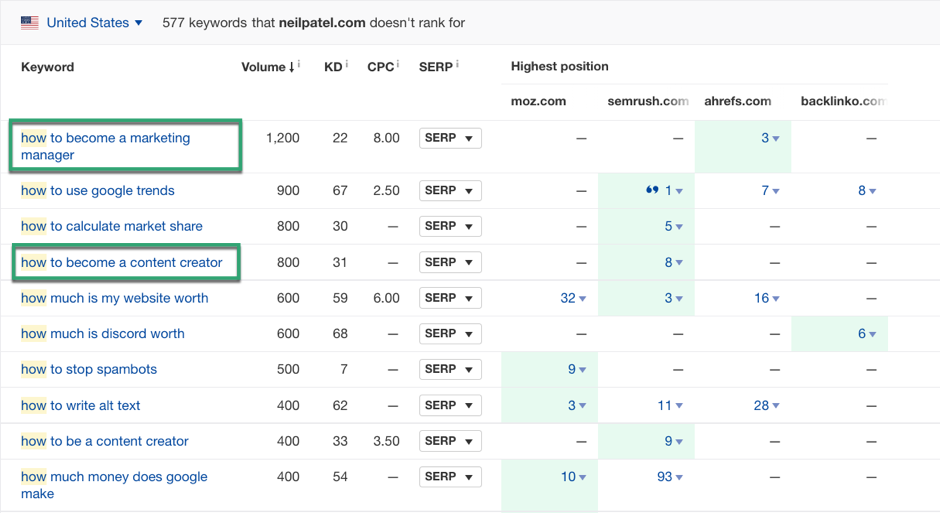Viewport: 940px width, 513px height.
Task: Expand SERP dropdown for discord worth row
Action: tap(450, 333)
